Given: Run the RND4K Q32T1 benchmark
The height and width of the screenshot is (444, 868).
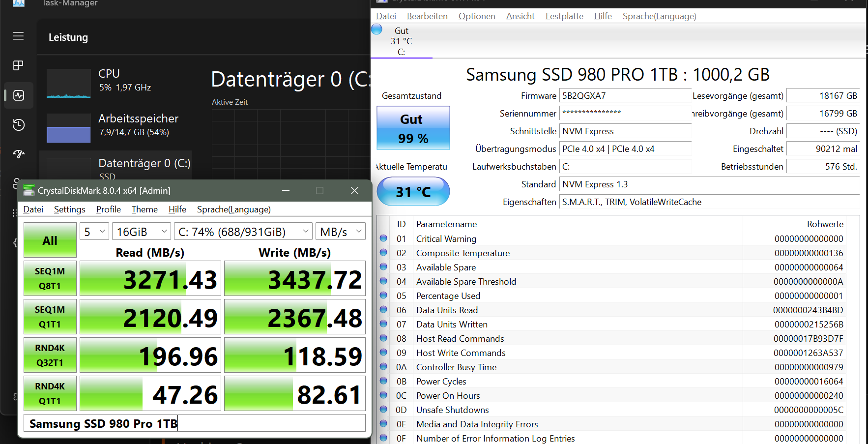Looking at the screenshot, I should [50, 355].
